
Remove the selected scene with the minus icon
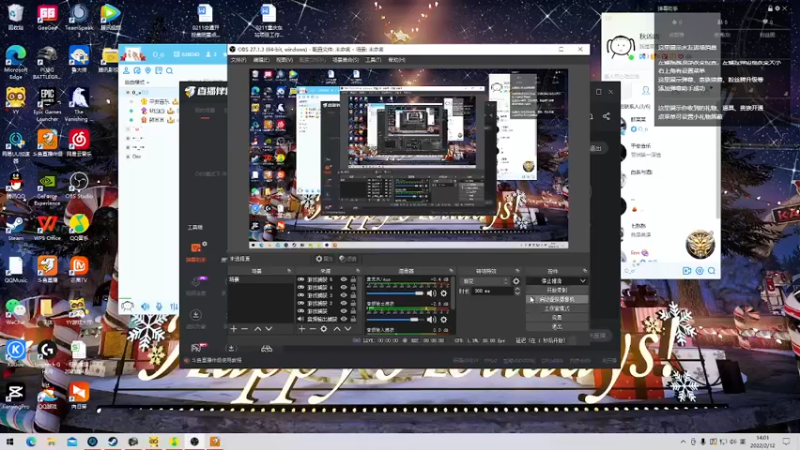[244, 329]
